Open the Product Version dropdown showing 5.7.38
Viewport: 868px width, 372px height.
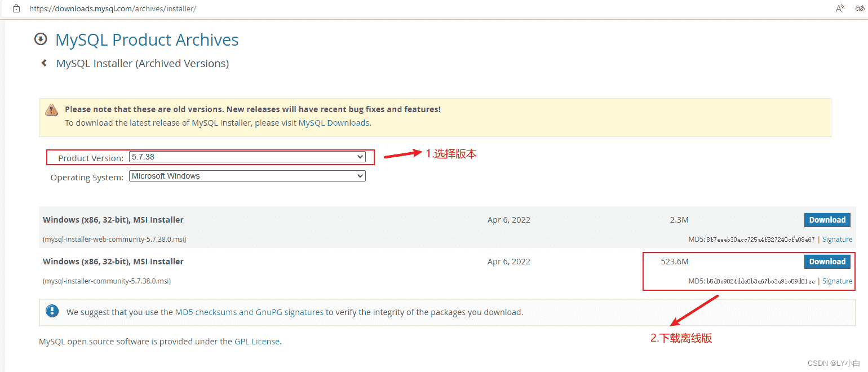pos(247,157)
